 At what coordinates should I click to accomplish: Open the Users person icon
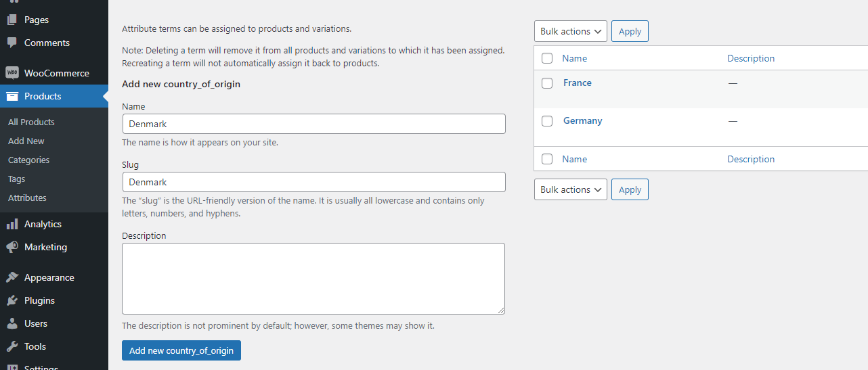coord(12,323)
